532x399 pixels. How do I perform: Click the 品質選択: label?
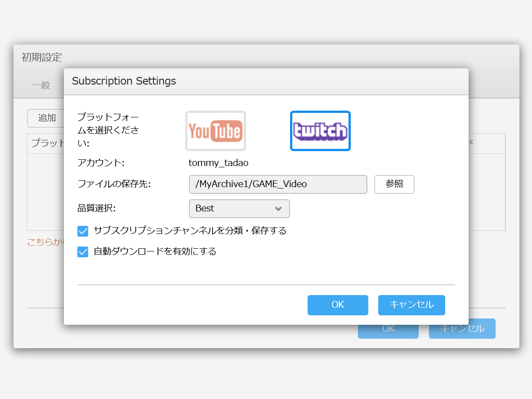point(97,208)
